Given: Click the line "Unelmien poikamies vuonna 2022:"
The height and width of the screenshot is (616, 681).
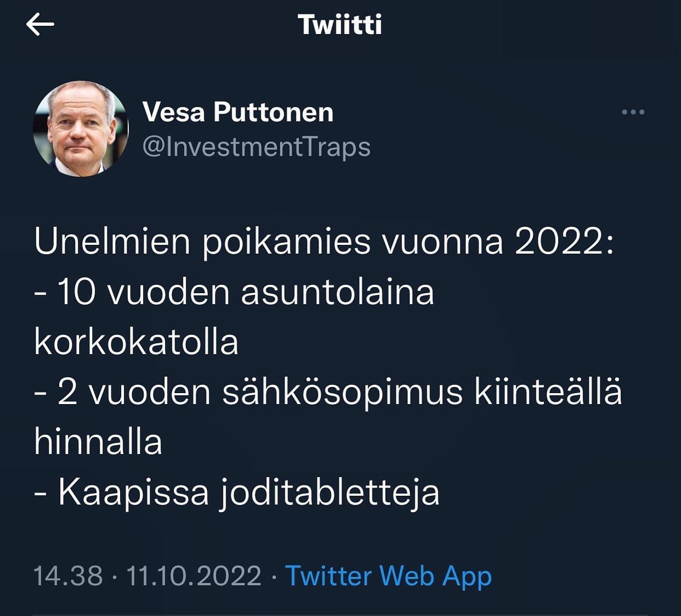Looking at the screenshot, I should 324,241.
